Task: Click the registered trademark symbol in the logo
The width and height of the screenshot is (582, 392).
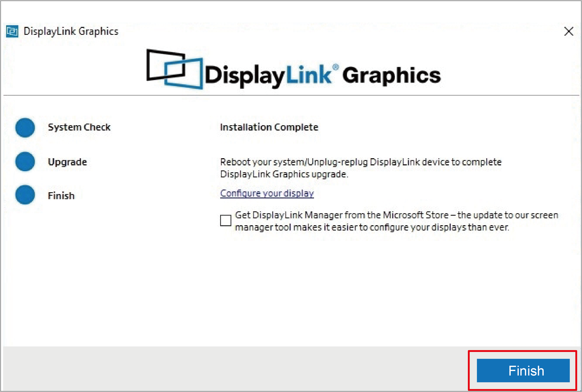Action: pos(336,67)
